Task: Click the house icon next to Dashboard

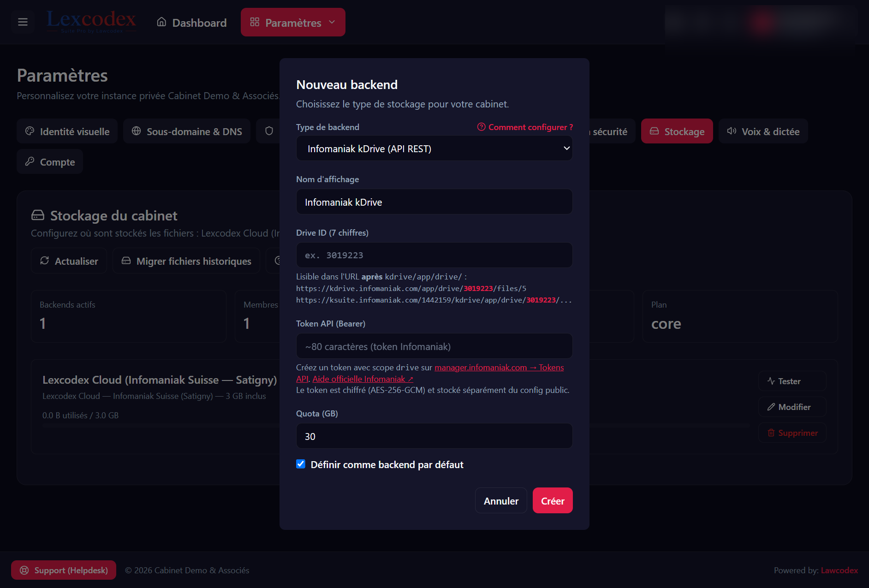Action: 161,22
